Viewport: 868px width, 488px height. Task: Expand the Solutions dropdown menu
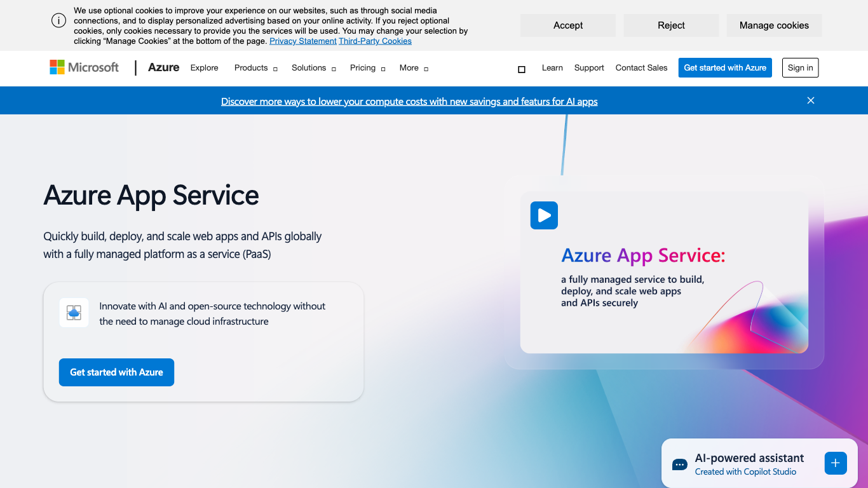pos(313,68)
